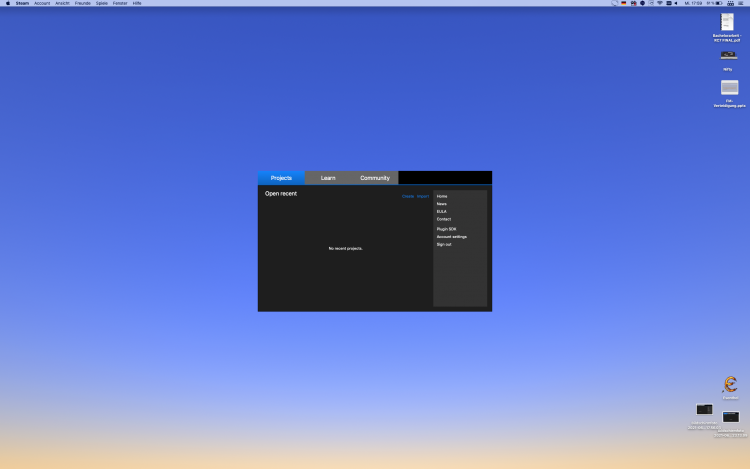Screen dimensions: 750x469
Task: Open the Steam menu in menu bar
Action: coord(22,3)
